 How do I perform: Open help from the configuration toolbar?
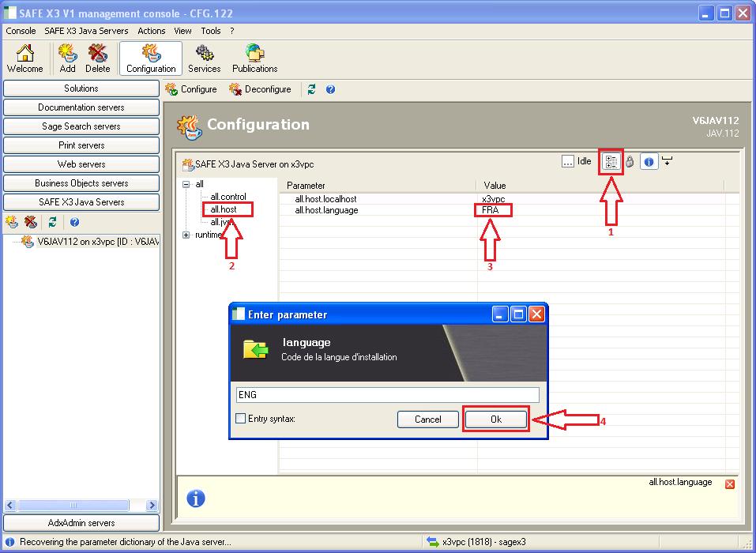coord(330,89)
